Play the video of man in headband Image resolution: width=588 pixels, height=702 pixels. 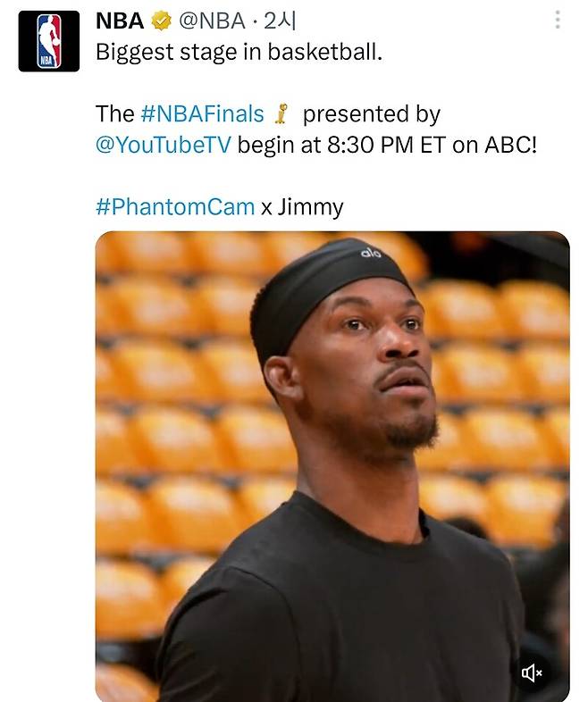pyautogui.click(x=332, y=465)
